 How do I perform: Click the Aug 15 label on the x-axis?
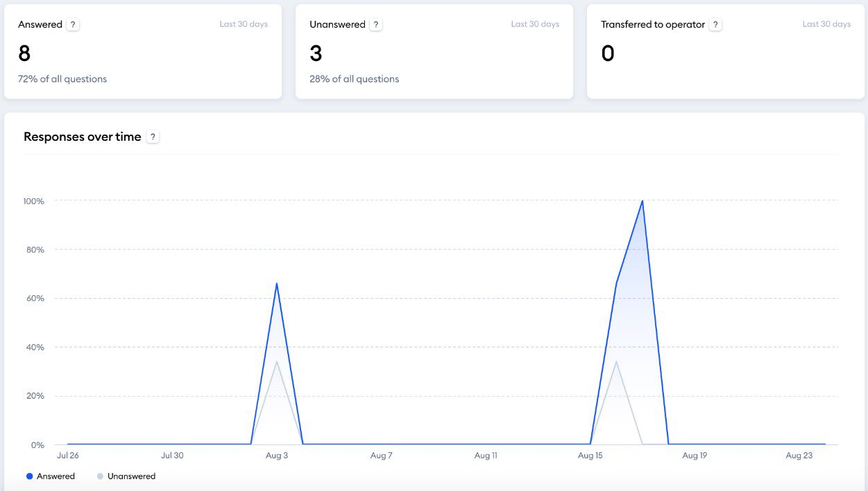(x=590, y=456)
